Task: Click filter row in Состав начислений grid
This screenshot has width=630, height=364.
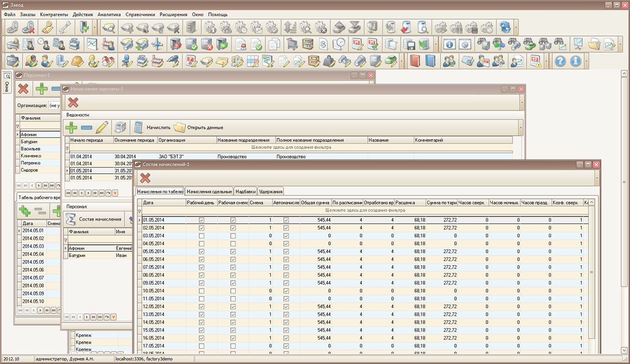Action: click(x=364, y=210)
